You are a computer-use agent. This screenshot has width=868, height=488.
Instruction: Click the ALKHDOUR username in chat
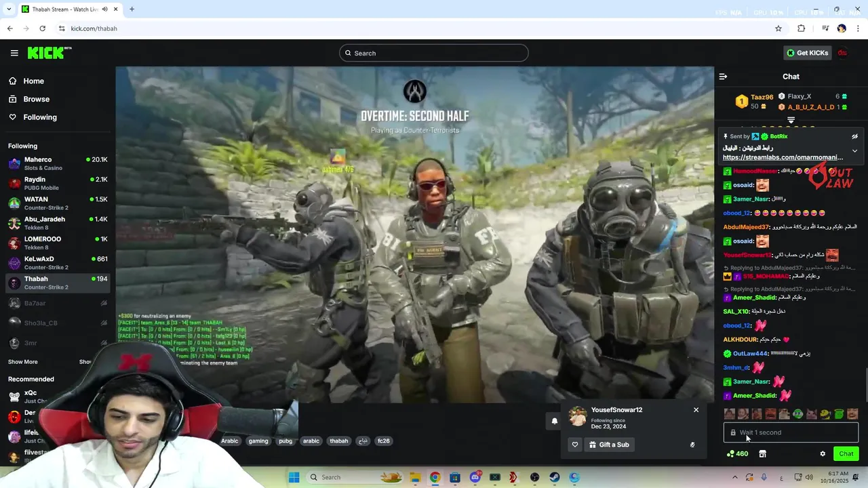click(741, 339)
